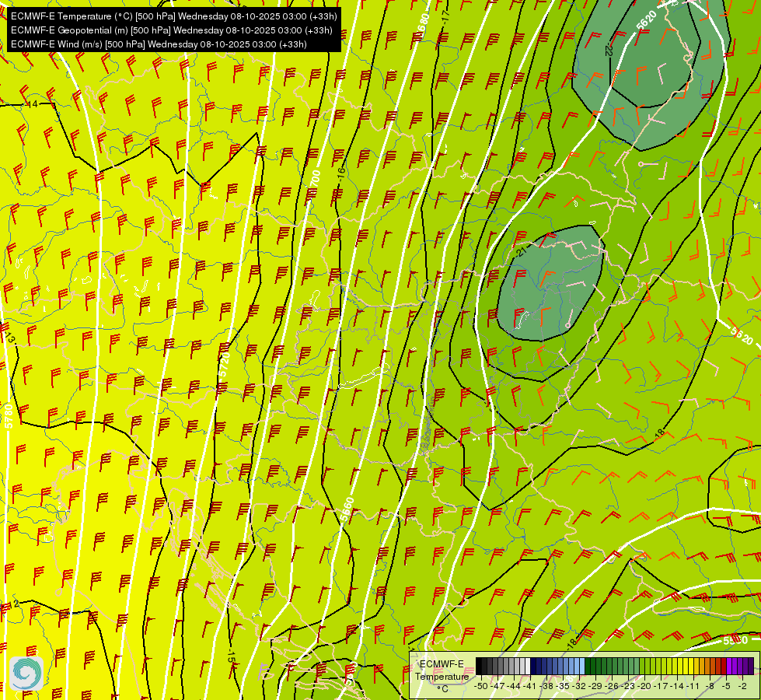This screenshot has height=700, width=761.
Task: Click the swirl weather logo icon
Action: pyautogui.click(x=26, y=674)
